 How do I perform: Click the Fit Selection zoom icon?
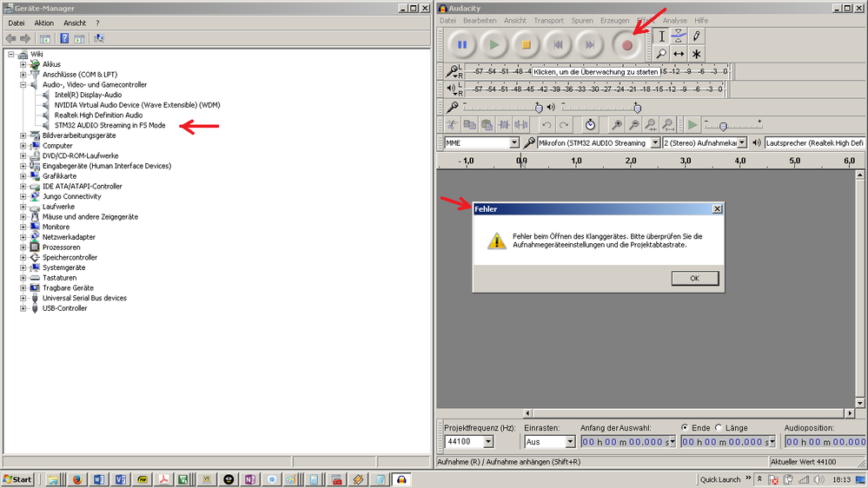[x=651, y=125]
